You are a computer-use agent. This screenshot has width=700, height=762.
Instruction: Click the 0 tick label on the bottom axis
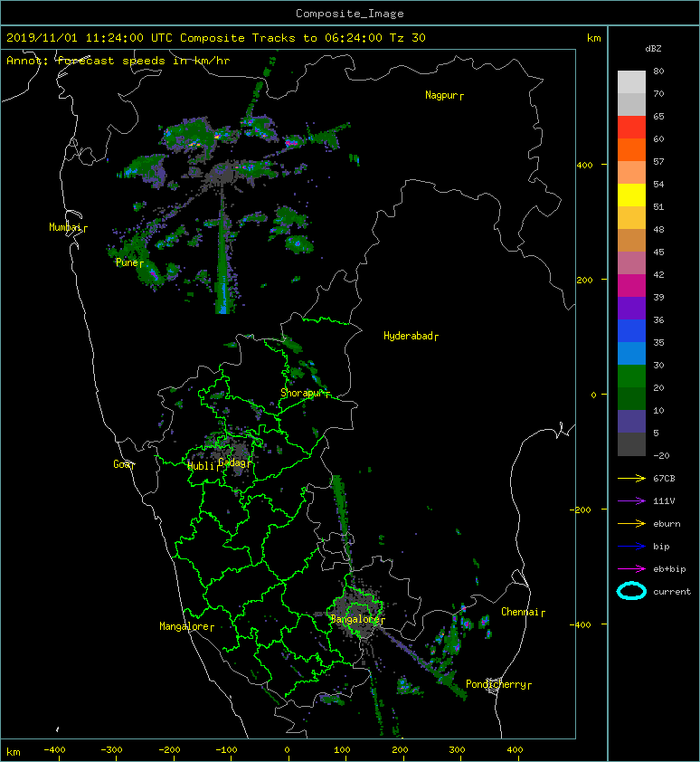287,750
